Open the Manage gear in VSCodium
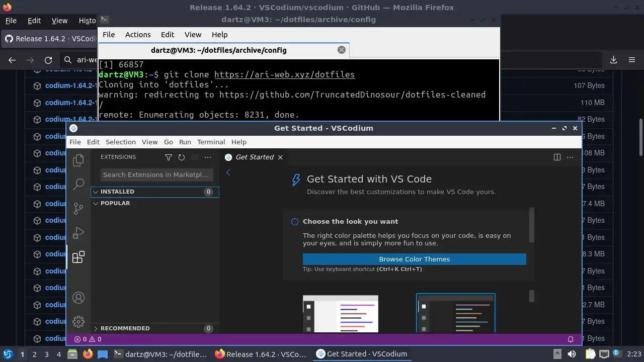The width and height of the screenshot is (644, 362). (x=78, y=322)
